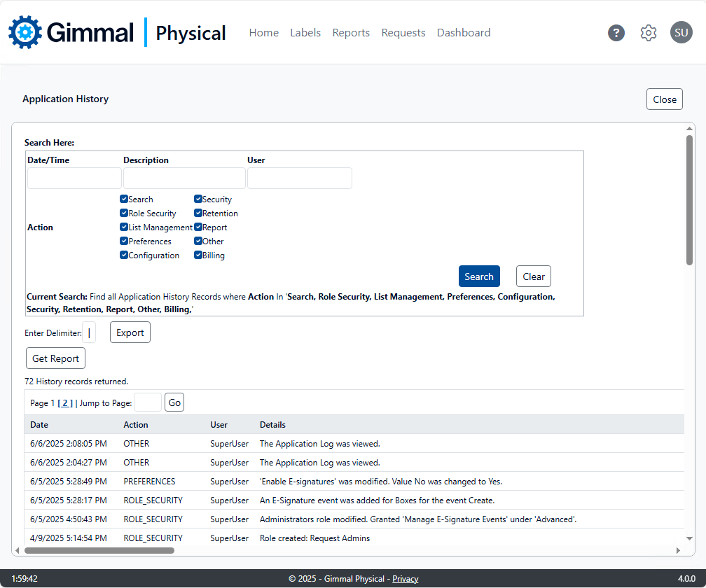This screenshot has height=588, width=706.
Task: Click the User search field
Action: (300, 178)
